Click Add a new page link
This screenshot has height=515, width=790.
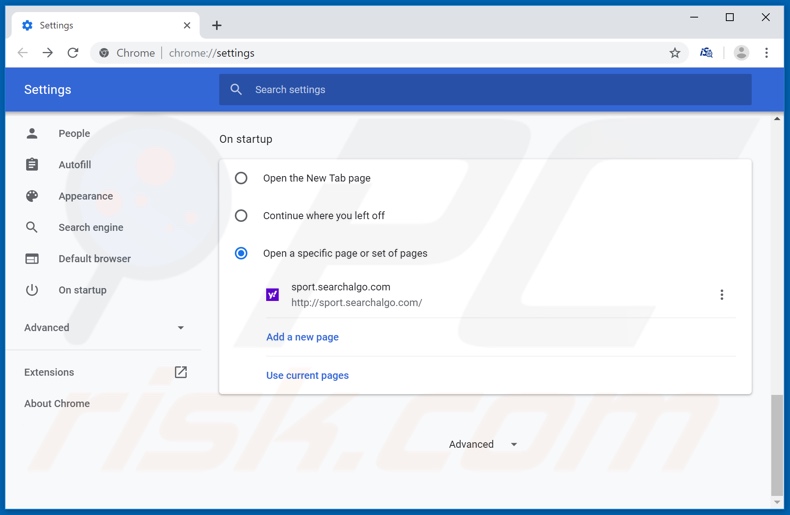click(x=302, y=337)
